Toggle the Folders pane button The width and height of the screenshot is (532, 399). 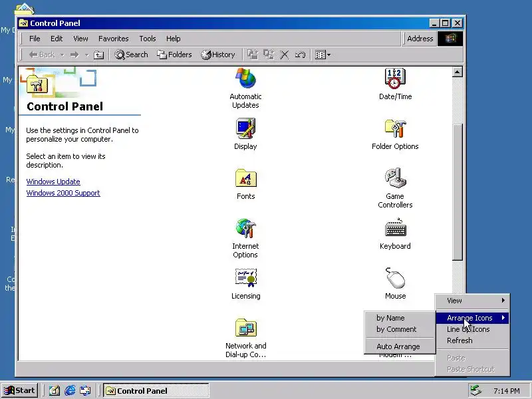(x=174, y=55)
